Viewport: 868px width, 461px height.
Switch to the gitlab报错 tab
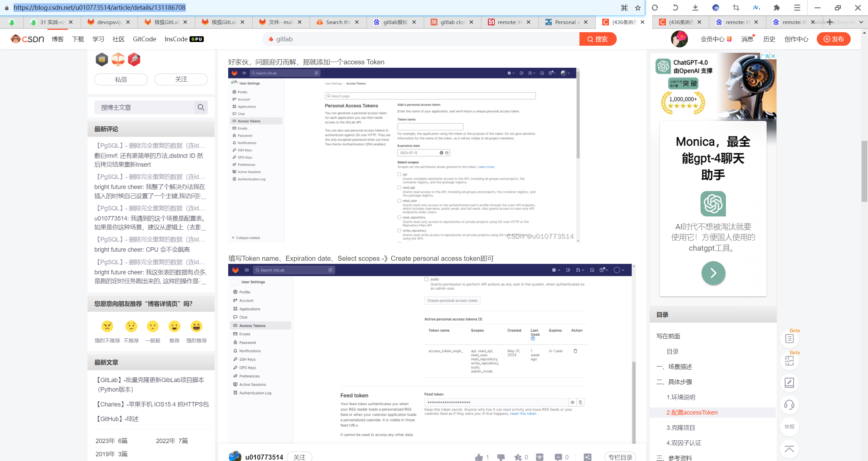coord(395,22)
